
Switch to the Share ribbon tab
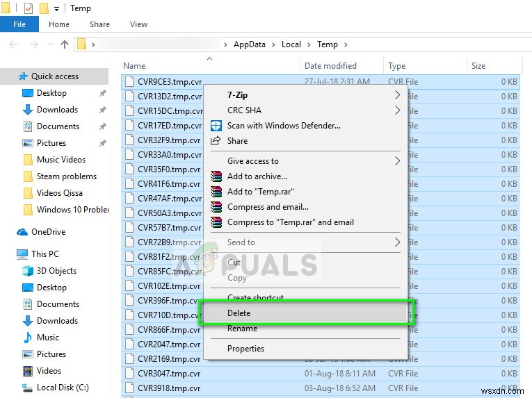tap(99, 24)
